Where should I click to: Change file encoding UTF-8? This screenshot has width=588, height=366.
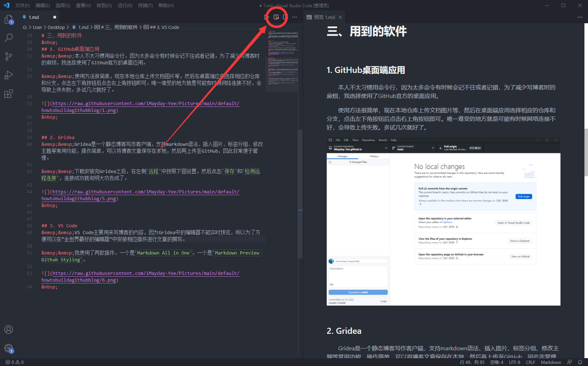[x=514, y=362]
